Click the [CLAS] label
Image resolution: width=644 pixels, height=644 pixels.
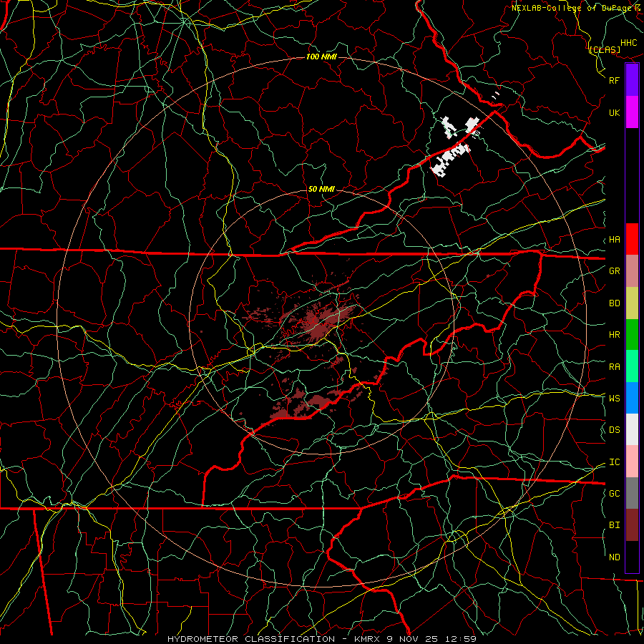[x=605, y=49]
